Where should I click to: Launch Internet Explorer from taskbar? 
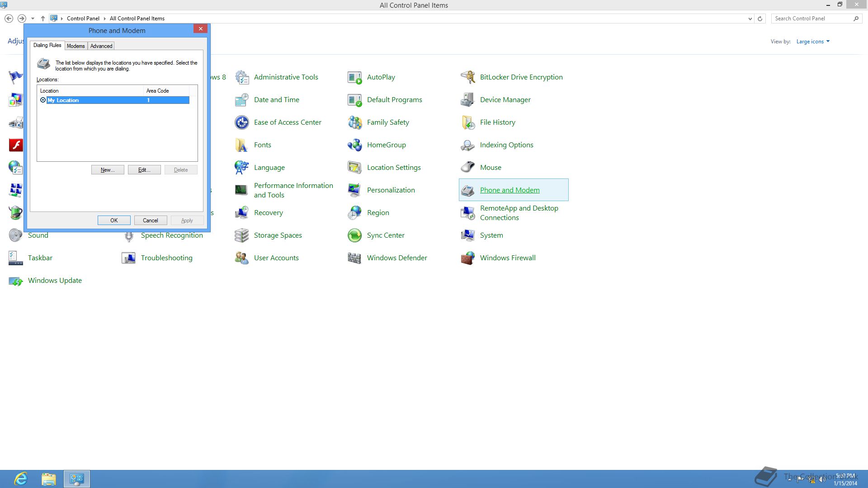coord(21,479)
